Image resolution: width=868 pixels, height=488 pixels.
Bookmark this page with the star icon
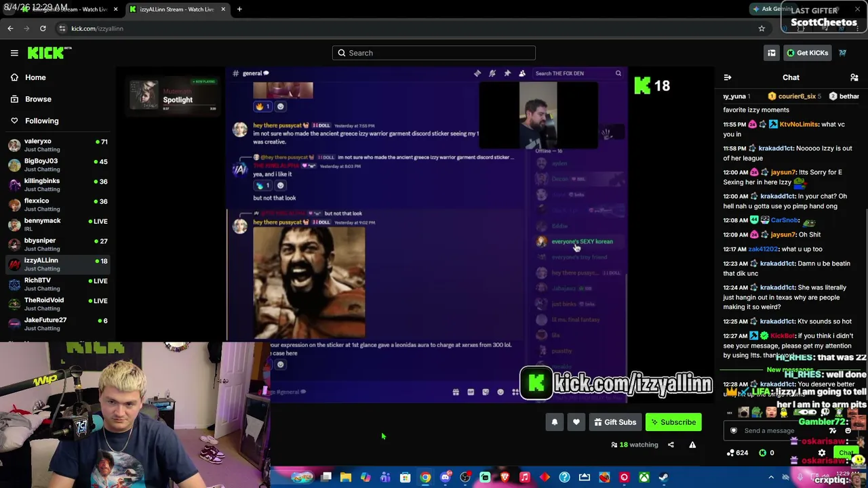pos(762,28)
